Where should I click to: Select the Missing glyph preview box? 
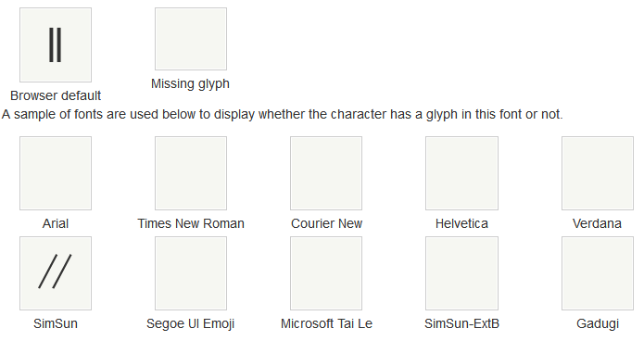pyautogui.click(x=191, y=39)
